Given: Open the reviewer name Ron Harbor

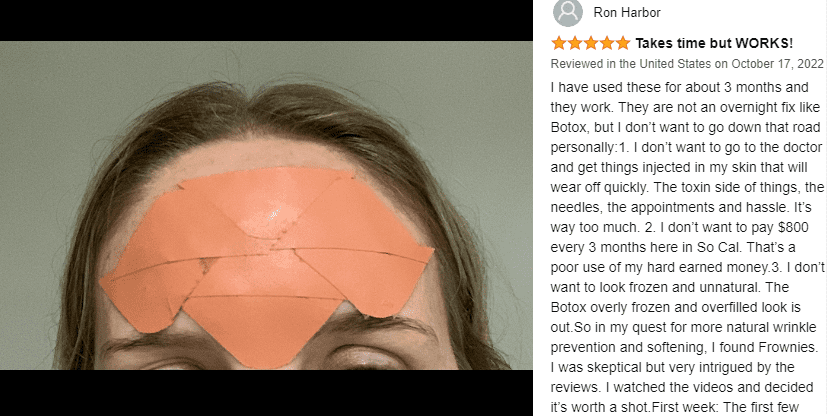Looking at the screenshot, I should point(627,13).
